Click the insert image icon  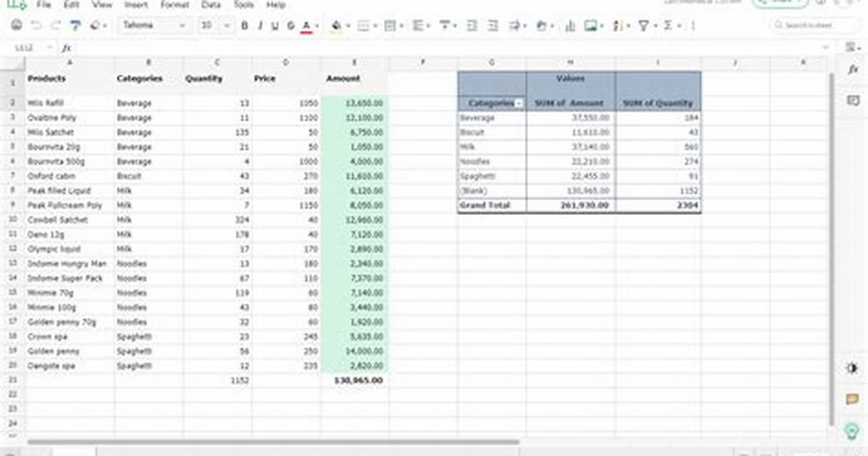tap(591, 25)
